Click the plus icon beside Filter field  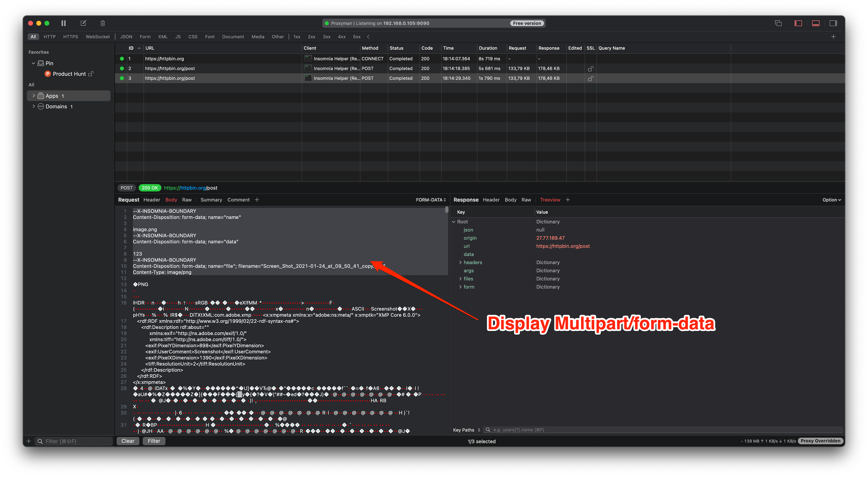click(29, 441)
